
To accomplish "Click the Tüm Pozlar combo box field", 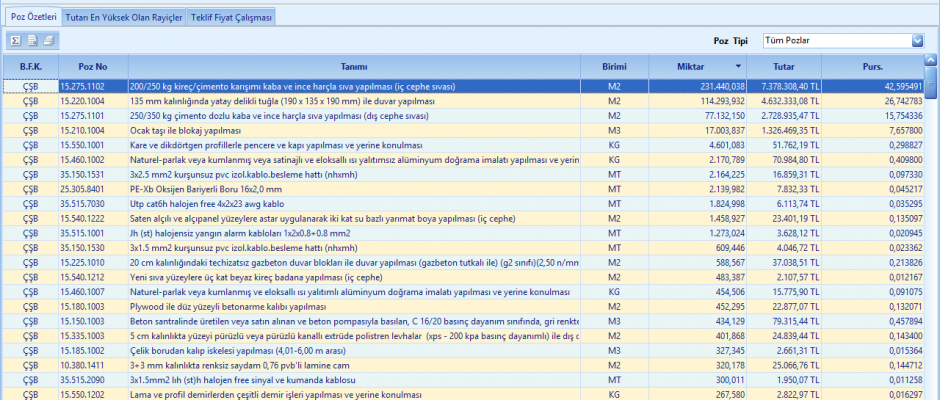I will [x=834, y=40].
